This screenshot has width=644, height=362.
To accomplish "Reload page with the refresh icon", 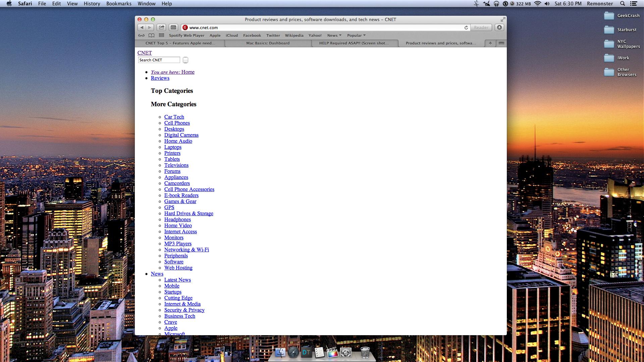I will pos(466,28).
